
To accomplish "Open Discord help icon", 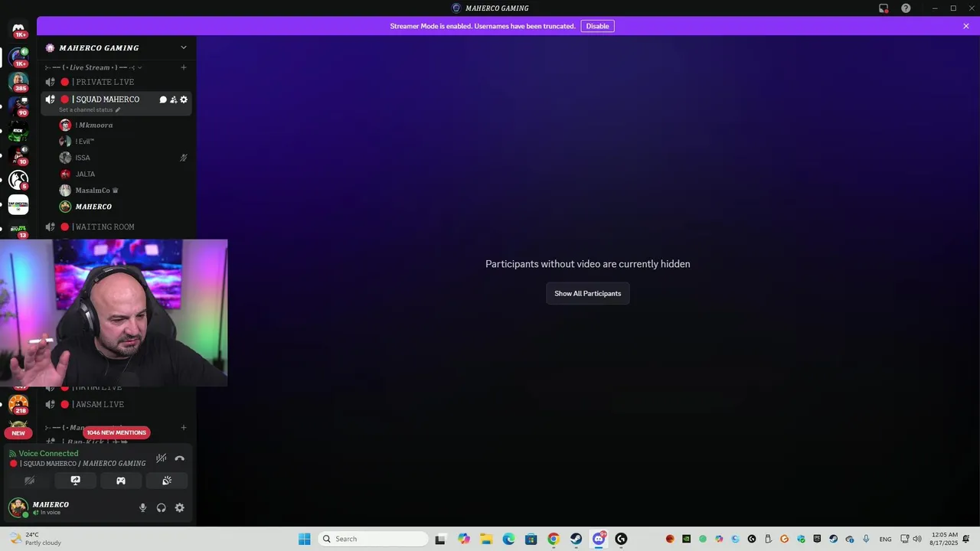I will (906, 8).
